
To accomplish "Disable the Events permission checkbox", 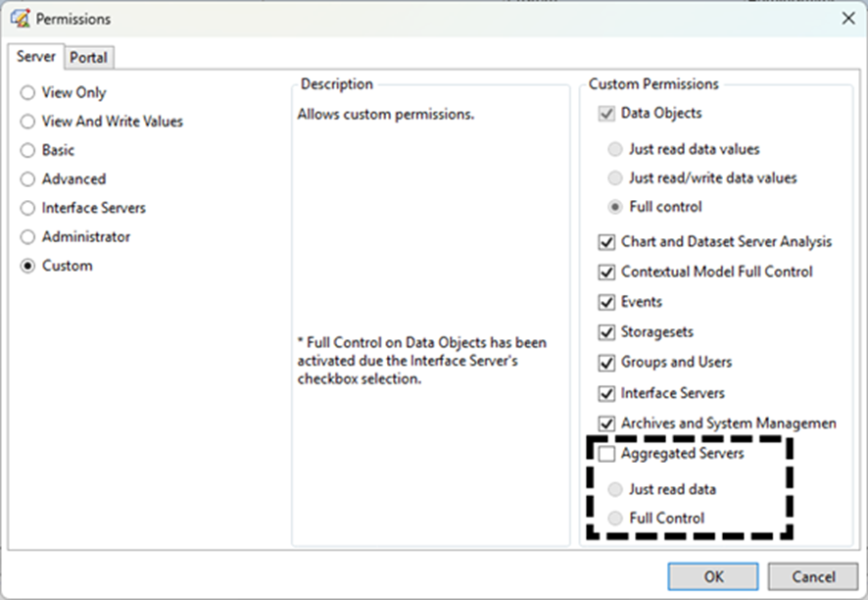I will coord(606,302).
